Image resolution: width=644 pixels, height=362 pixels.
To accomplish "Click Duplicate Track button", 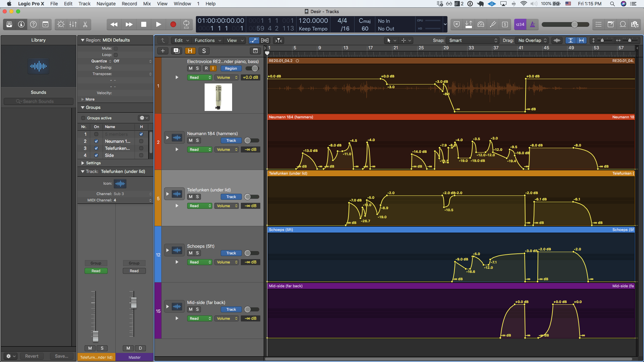I will tap(176, 51).
